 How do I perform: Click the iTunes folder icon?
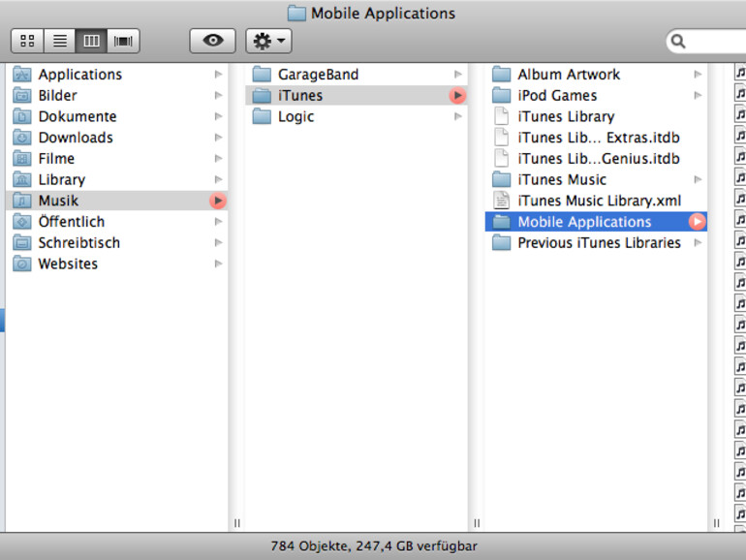(262, 95)
